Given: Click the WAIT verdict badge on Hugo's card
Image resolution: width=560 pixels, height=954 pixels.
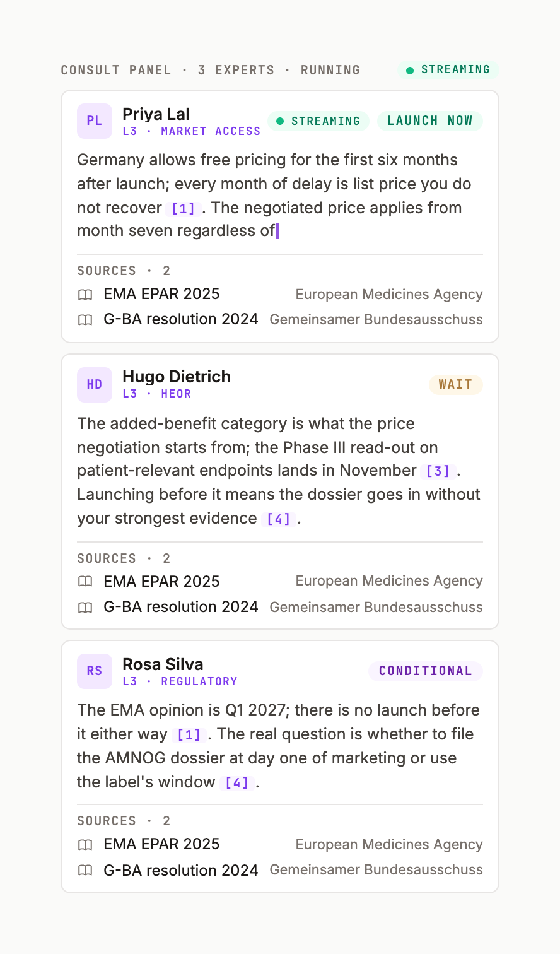Looking at the screenshot, I should [x=456, y=385].
